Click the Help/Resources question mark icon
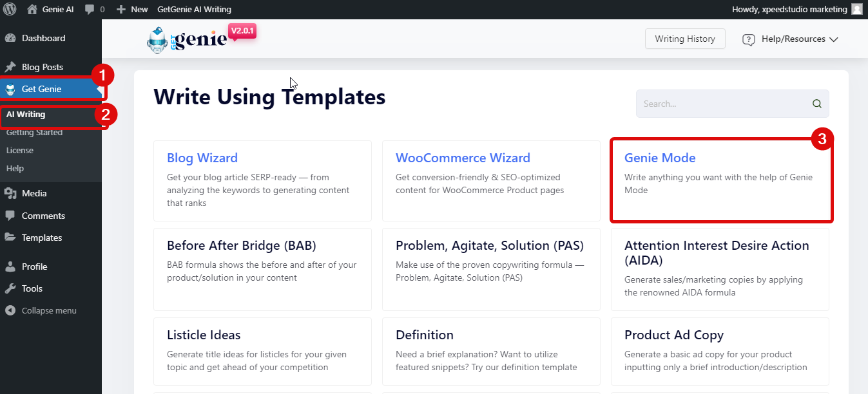 tap(749, 39)
